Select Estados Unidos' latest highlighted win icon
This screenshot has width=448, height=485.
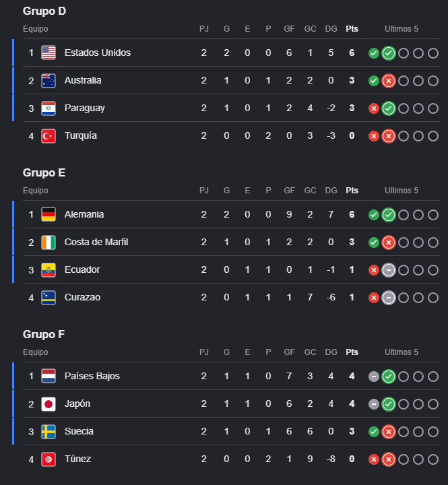(x=389, y=53)
